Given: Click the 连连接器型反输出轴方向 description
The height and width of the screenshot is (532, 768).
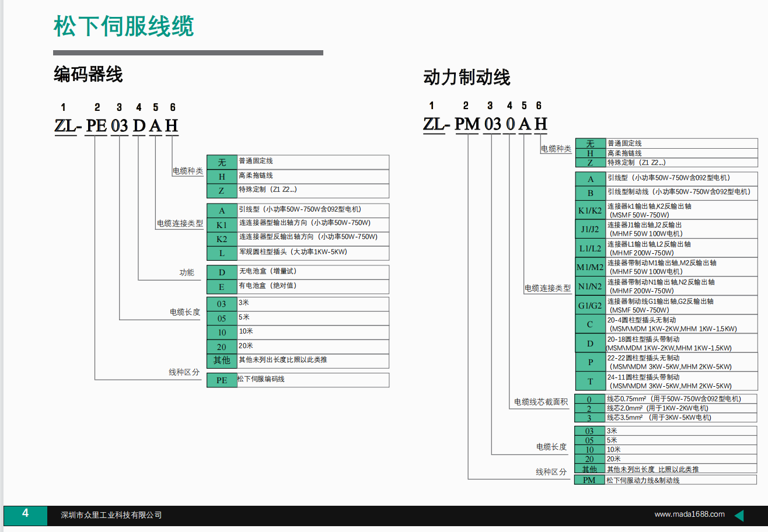Looking at the screenshot, I should (308, 237).
